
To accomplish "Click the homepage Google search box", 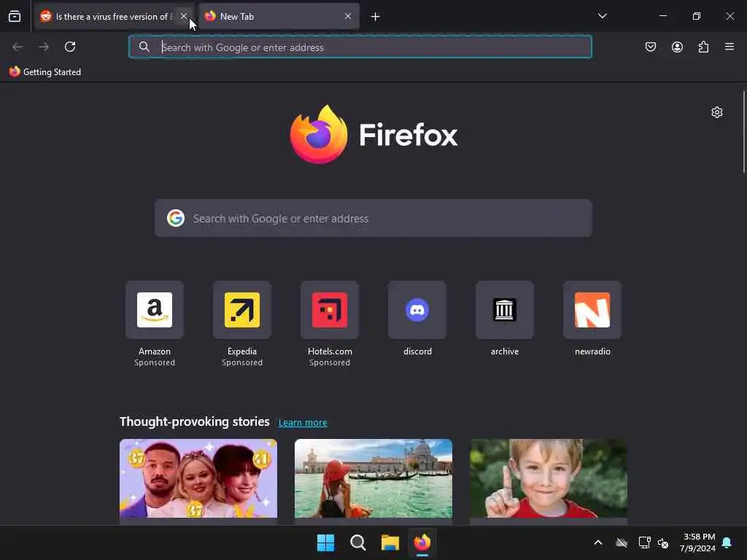I will 373,219.
